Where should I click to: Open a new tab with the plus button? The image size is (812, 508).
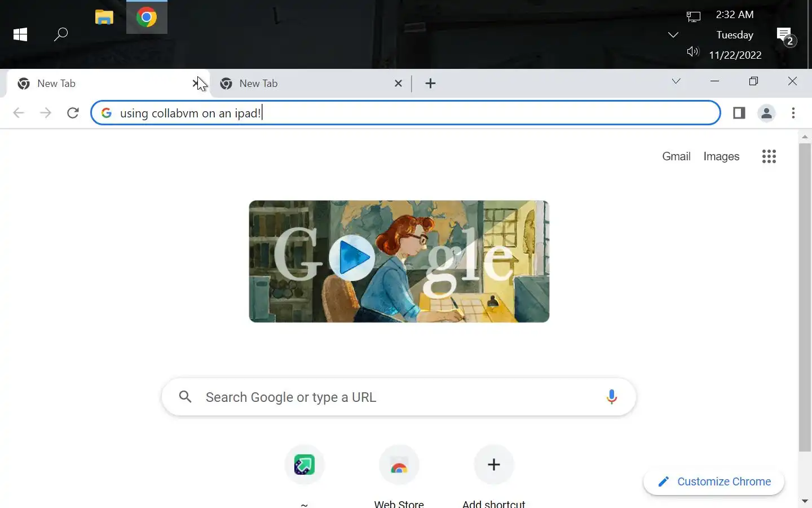tap(430, 84)
